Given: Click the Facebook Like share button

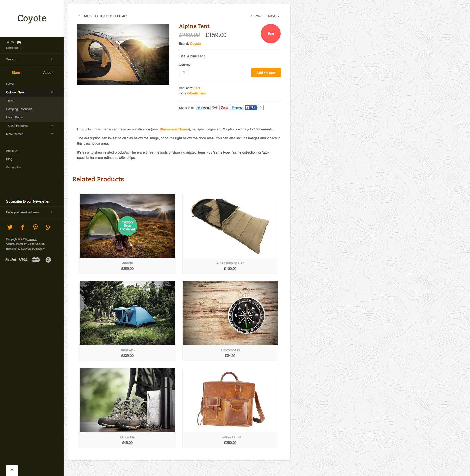Looking at the screenshot, I should pos(251,108).
